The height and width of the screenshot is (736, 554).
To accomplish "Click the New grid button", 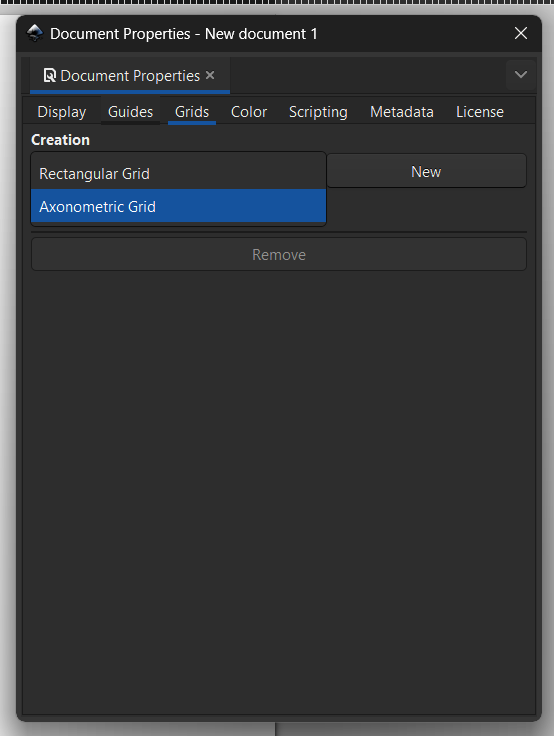I will [x=426, y=171].
